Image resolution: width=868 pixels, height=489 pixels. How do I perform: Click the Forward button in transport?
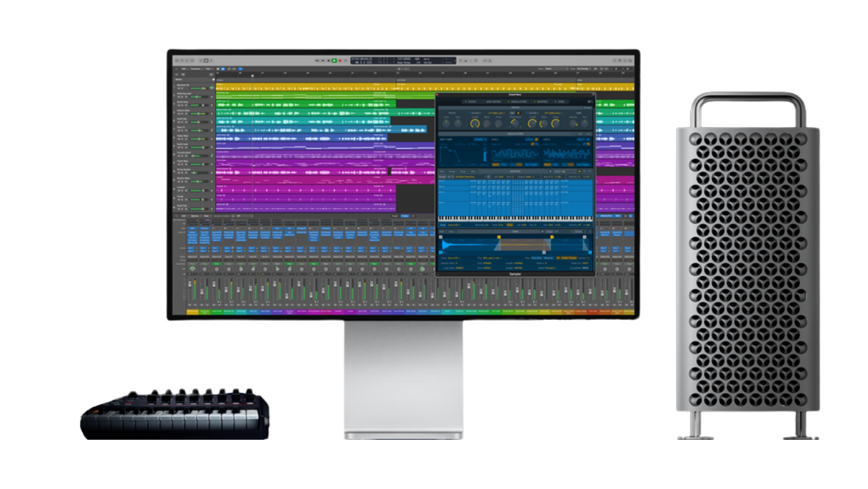pyautogui.click(x=323, y=60)
